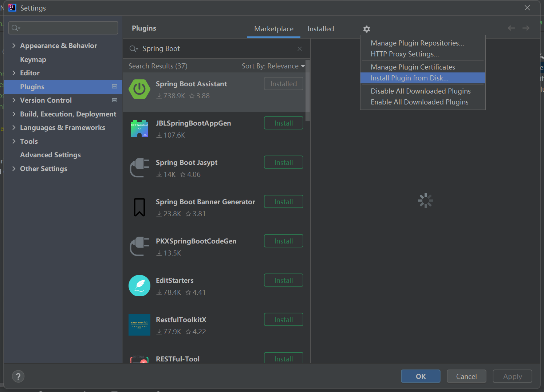Image resolution: width=544 pixels, height=392 pixels.
Task: Click the Installed button for Spring Boot Assistant
Action: (284, 84)
